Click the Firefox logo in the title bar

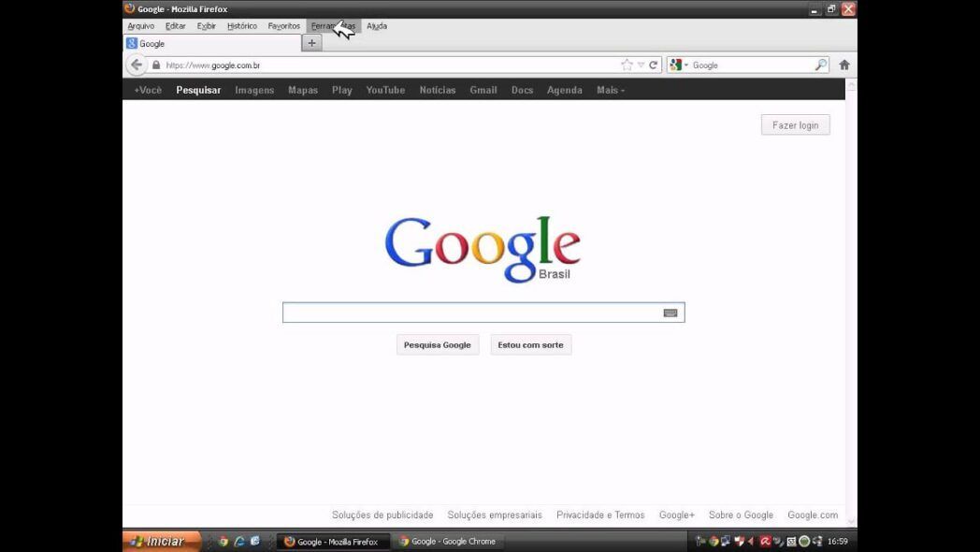coord(129,8)
